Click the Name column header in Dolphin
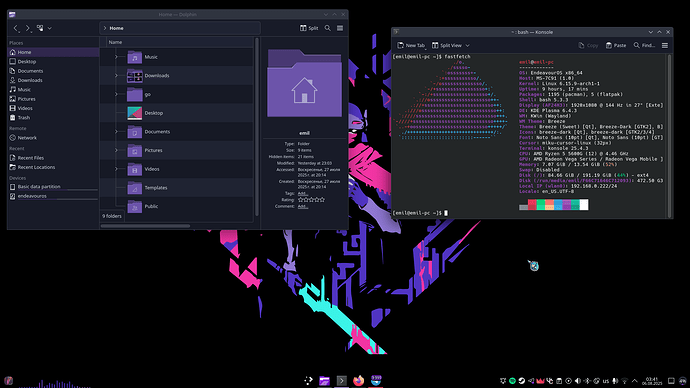This screenshot has height=388, width=690. 180,42
